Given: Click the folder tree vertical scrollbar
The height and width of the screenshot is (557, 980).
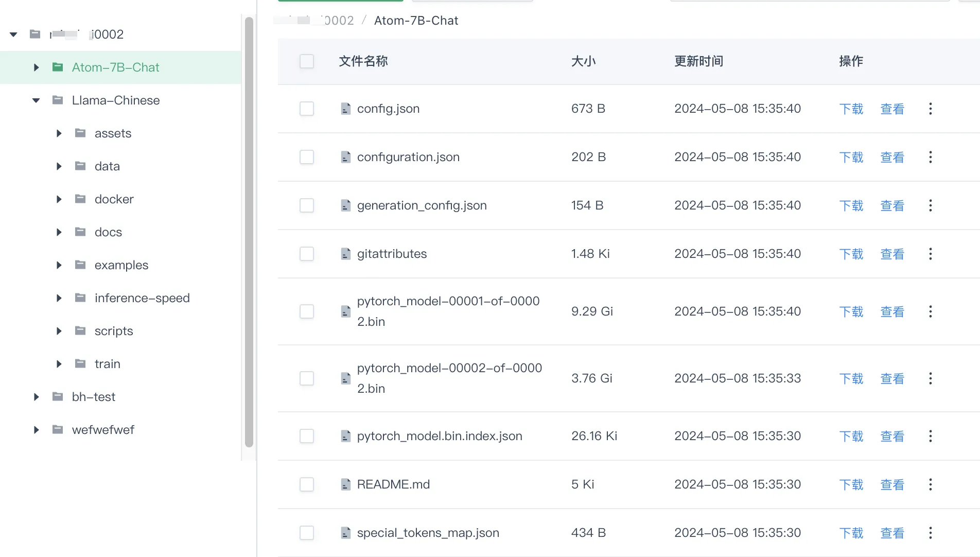Looking at the screenshot, I should (x=249, y=232).
